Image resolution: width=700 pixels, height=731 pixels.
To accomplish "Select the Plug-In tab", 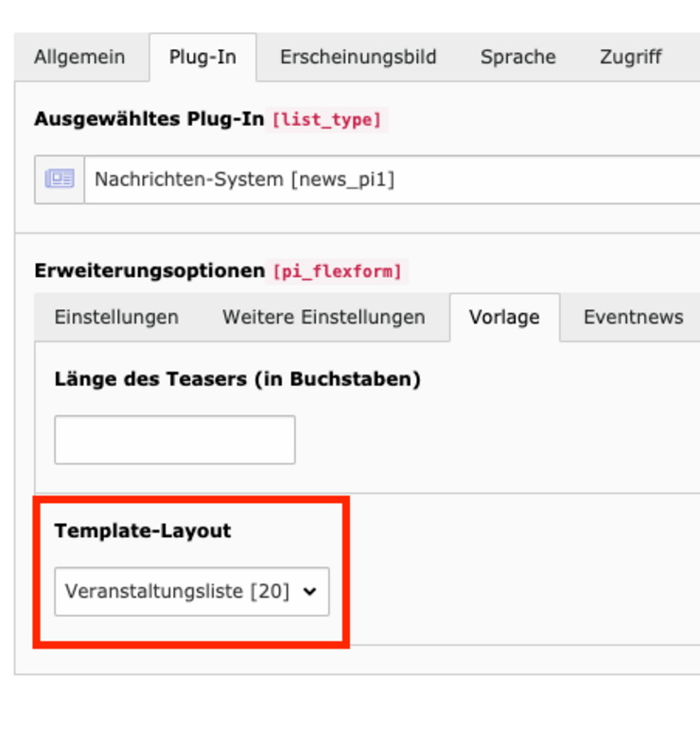I will pos(202,57).
